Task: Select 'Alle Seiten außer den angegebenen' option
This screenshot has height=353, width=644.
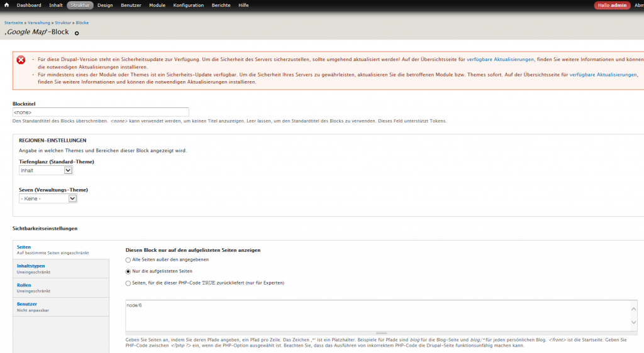Action: pos(128,259)
